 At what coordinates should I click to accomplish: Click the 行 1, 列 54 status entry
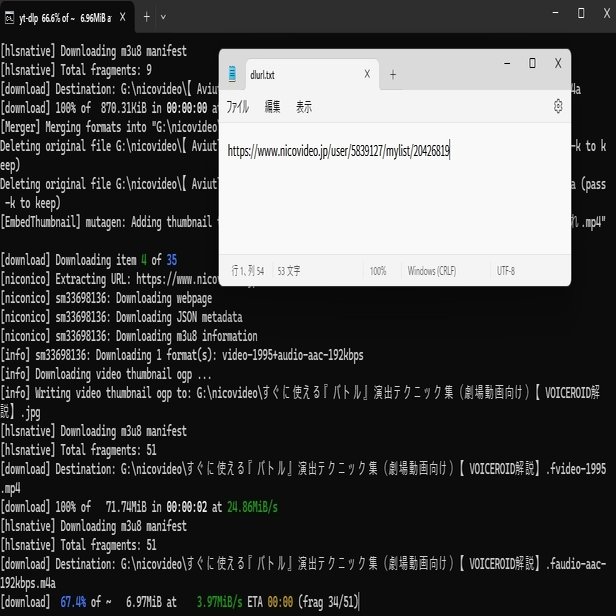coord(248,271)
